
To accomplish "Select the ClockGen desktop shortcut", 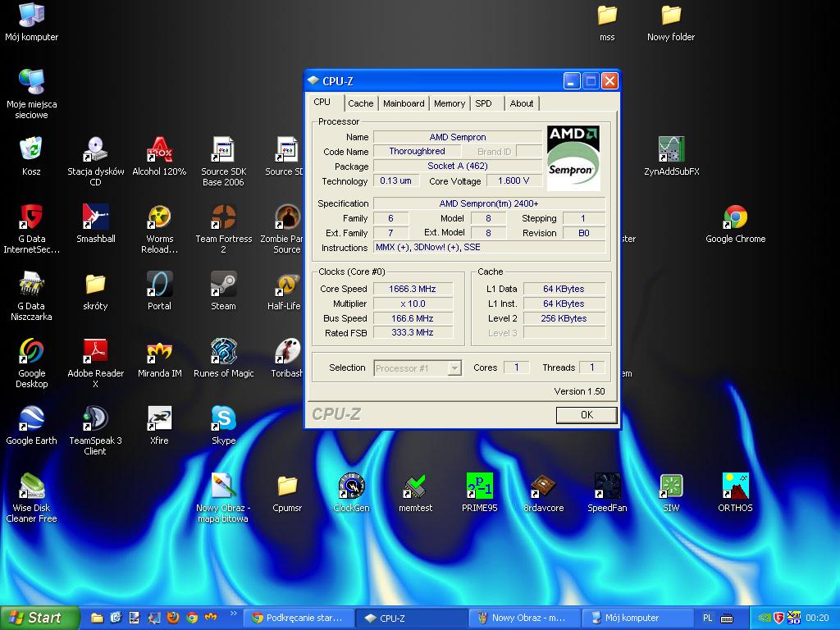I will pos(351,487).
